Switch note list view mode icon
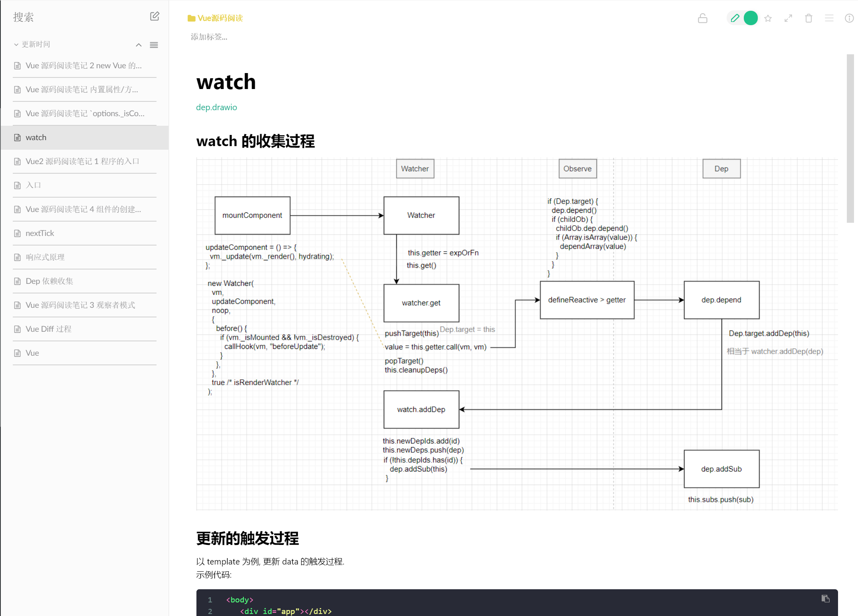 [x=154, y=45]
